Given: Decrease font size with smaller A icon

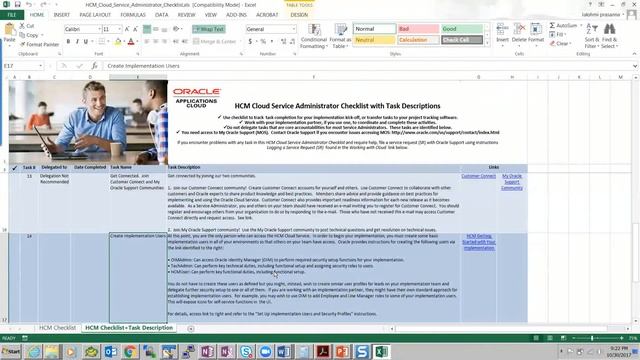Looking at the screenshot, I should [x=136, y=29].
